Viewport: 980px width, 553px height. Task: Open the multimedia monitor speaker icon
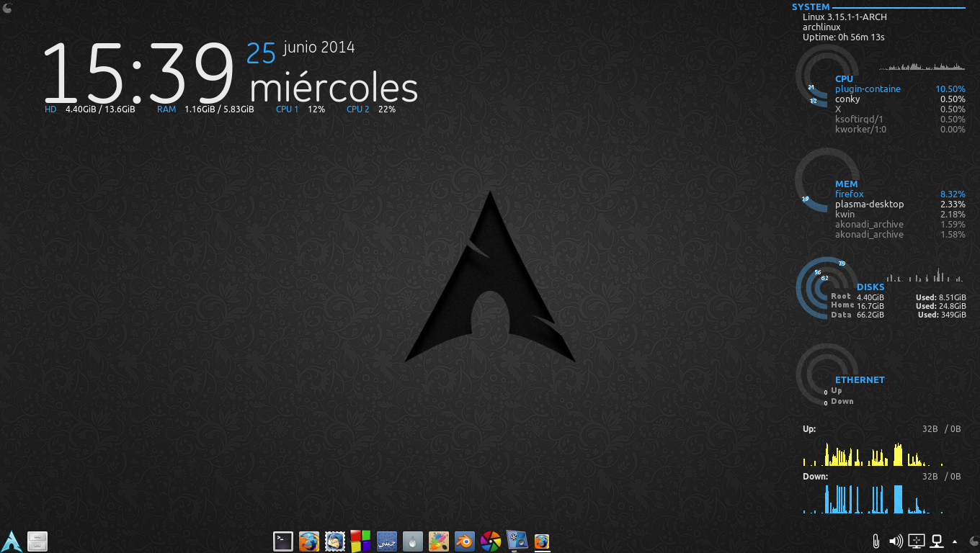[x=517, y=541]
